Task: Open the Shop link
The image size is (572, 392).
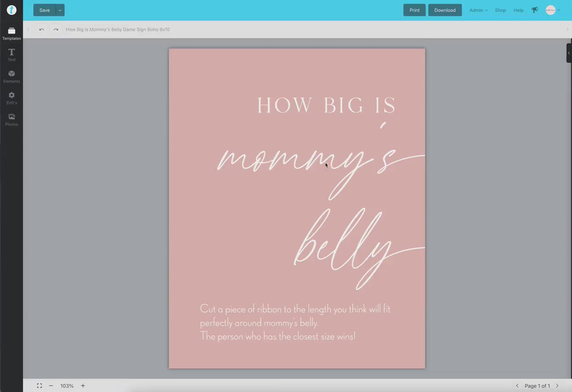Action: [x=500, y=10]
